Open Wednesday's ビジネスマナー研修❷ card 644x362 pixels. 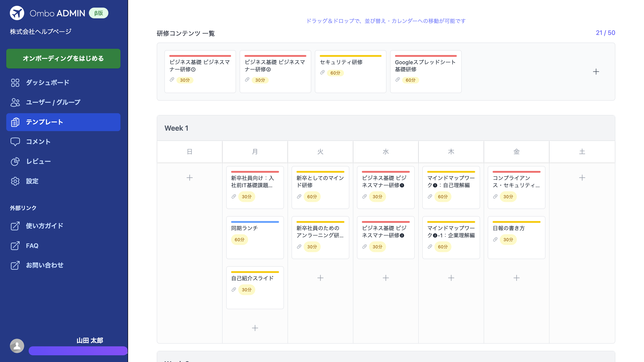(386, 237)
